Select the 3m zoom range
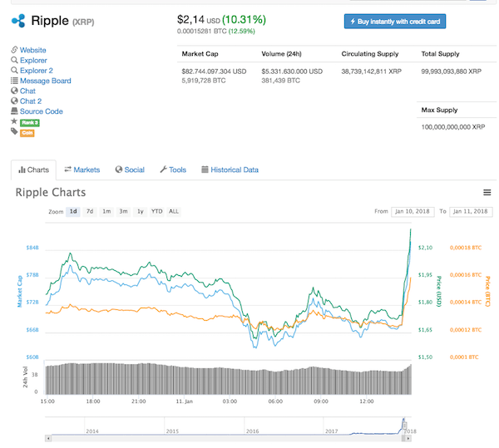The width and height of the screenshot is (499, 448). coord(123,211)
